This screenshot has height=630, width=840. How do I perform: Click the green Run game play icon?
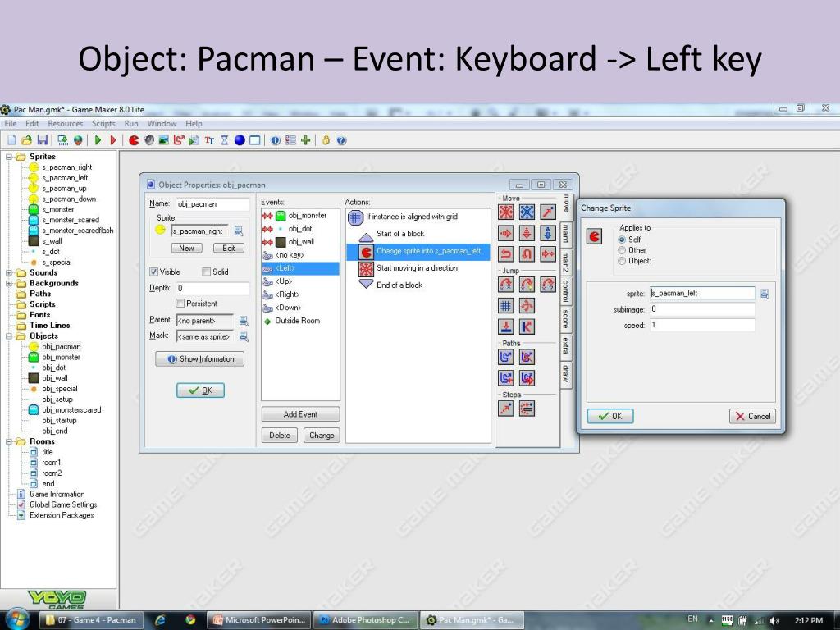point(98,140)
